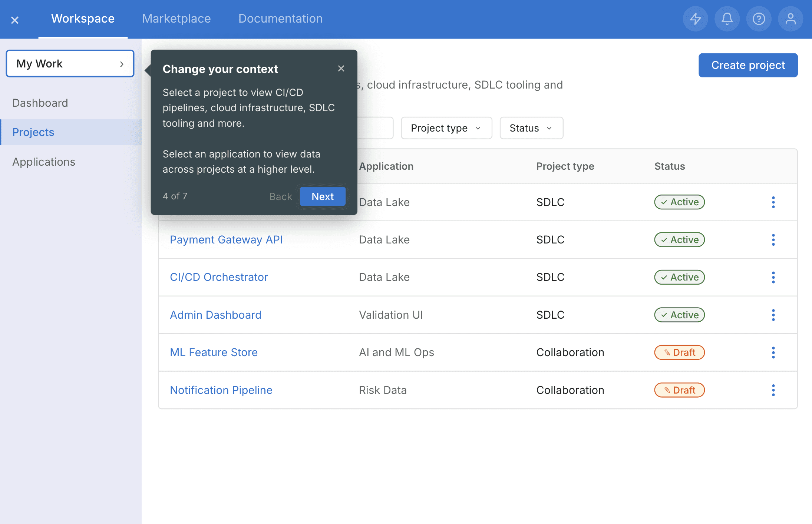Screen dimensions: 812x524
Task: Open the CI/CD Orchestrator project link
Action: (219, 277)
